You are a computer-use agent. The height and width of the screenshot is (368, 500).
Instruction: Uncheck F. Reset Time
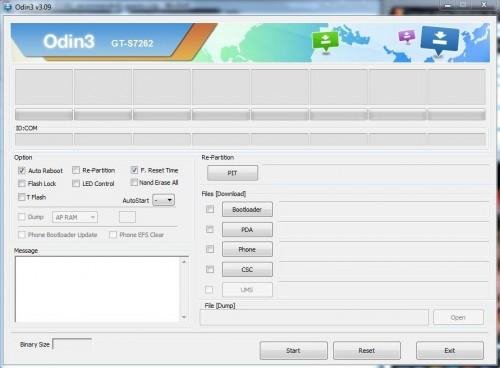134,170
